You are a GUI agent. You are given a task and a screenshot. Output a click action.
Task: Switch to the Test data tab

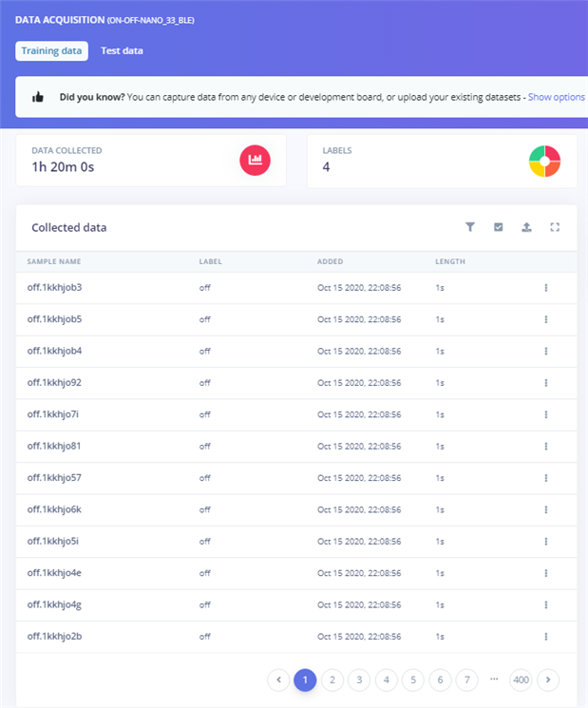122,50
